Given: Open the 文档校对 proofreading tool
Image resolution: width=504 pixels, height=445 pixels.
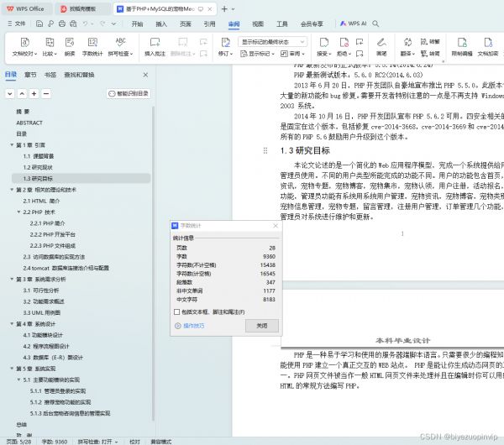Looking at the screenshot, I should [x=25, y=44].
